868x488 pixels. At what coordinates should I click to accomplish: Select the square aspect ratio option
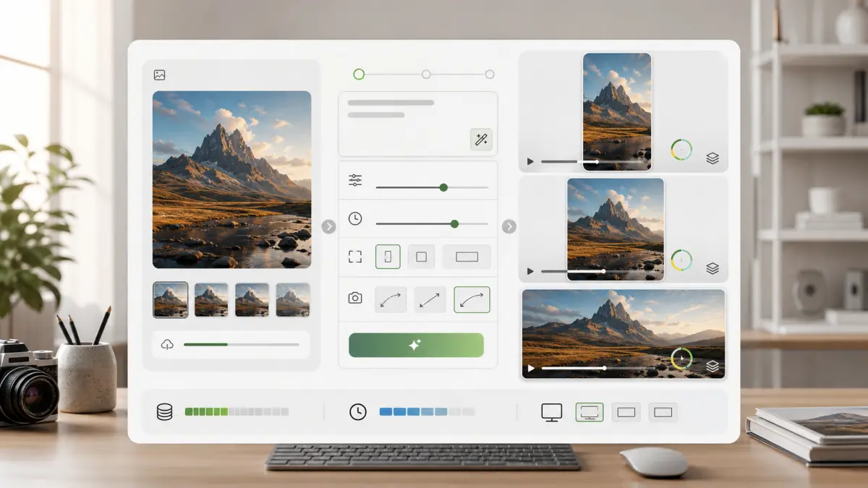point(421,257)
